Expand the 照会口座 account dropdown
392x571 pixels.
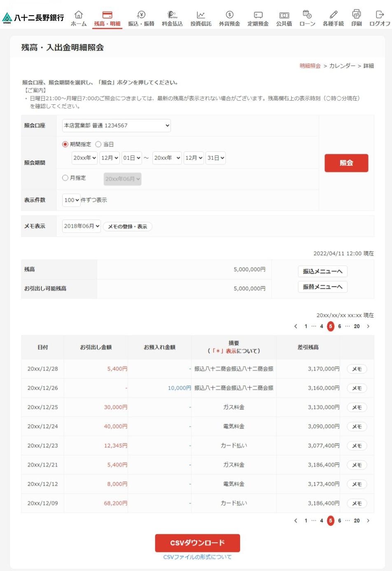click(116, 126)
